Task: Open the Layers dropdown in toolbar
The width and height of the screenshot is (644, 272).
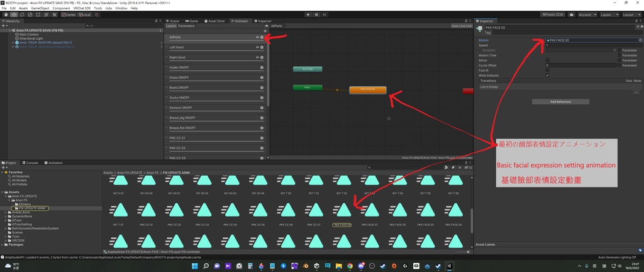Action: click(x=609, y=14)
